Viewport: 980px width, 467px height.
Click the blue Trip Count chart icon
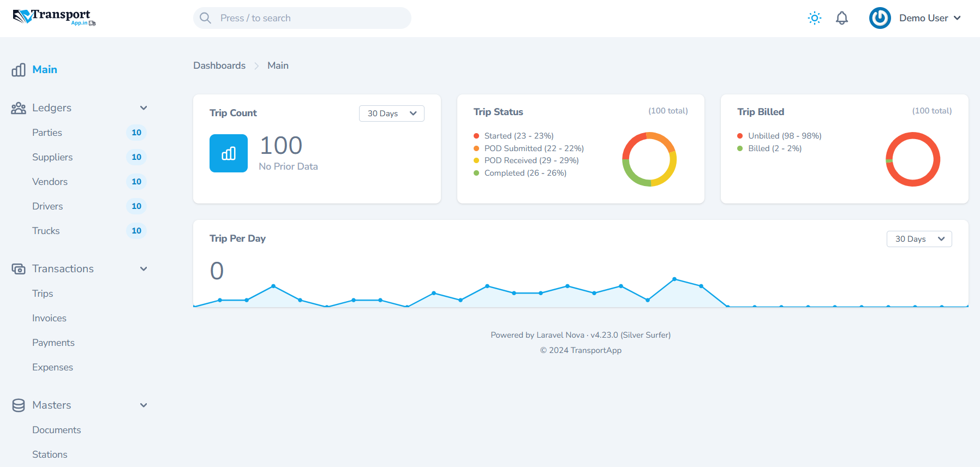click(x=229, y=153)
